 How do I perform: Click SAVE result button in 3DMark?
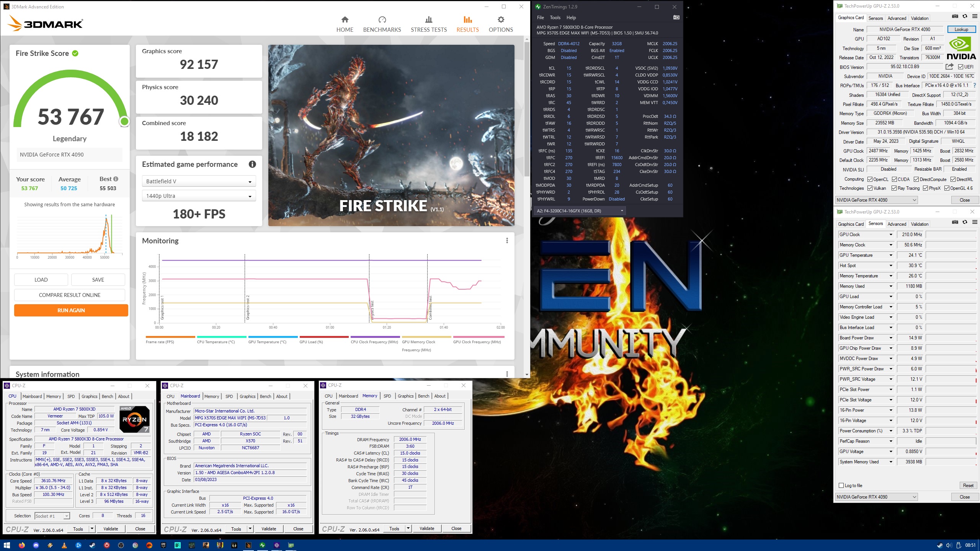98,280
